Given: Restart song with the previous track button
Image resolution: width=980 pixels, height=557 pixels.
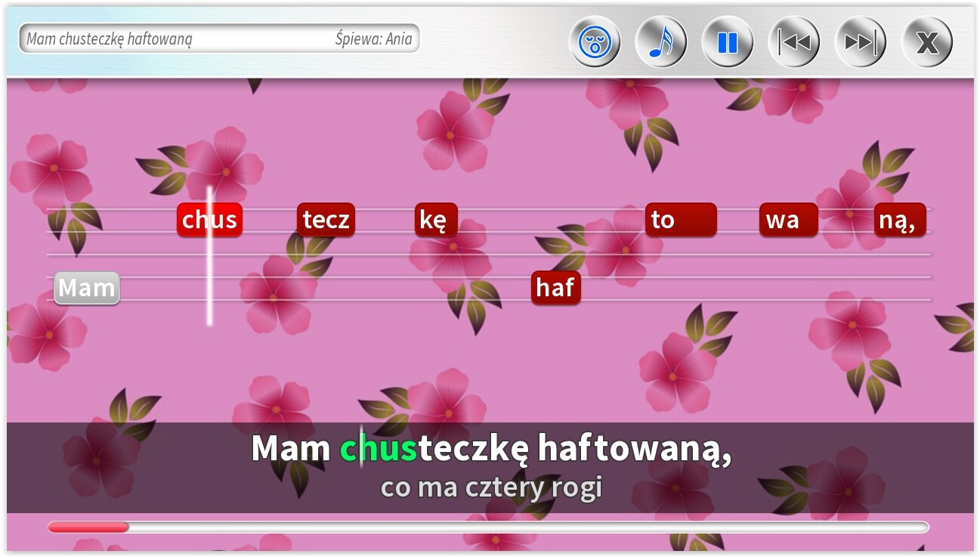Looking at the screenshot, I should click(x=793, y=42).
